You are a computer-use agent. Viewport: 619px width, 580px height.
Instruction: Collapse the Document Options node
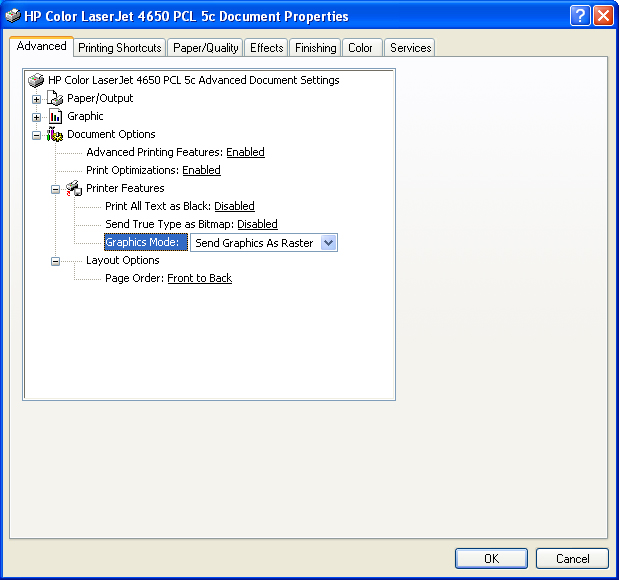[x=36, y=135]
